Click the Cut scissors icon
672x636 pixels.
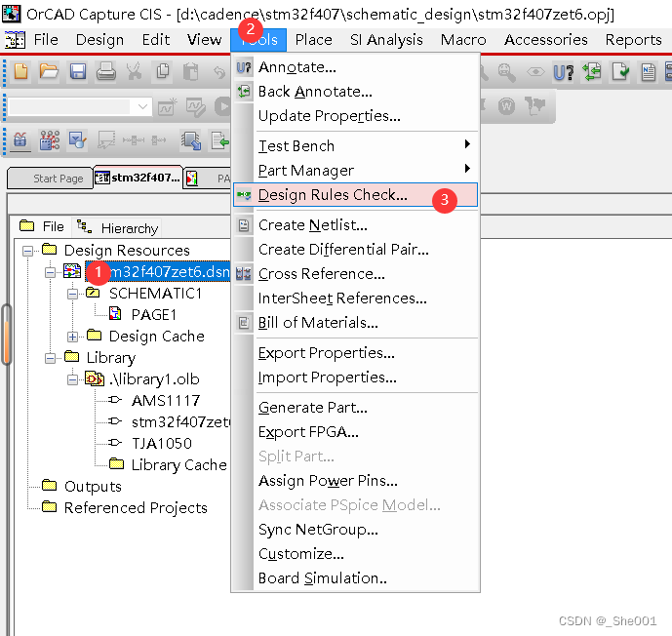(x=135, y=71)
